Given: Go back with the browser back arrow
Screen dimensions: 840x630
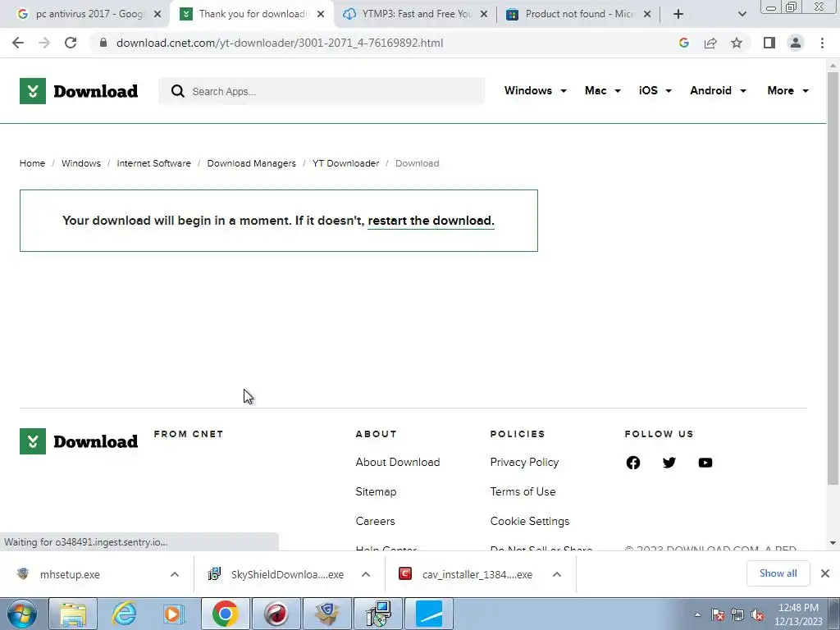Looking at the screenshot, I should (18, 43).
